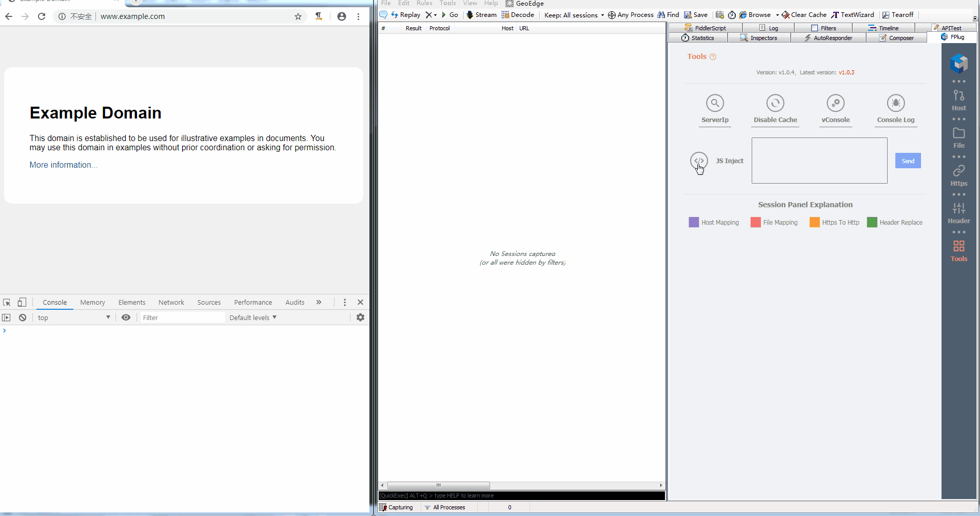
Task: Toggle the Console Log tool
Action: (896, 109)
